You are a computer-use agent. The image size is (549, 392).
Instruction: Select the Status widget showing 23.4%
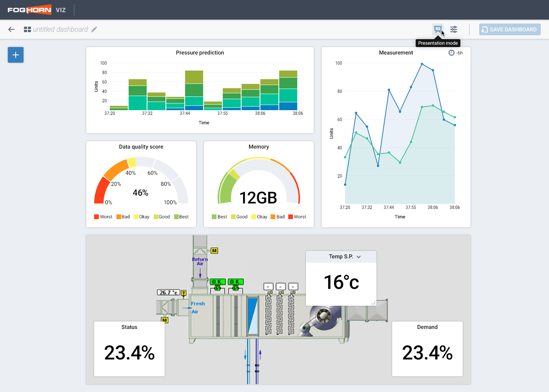[129, 349]
